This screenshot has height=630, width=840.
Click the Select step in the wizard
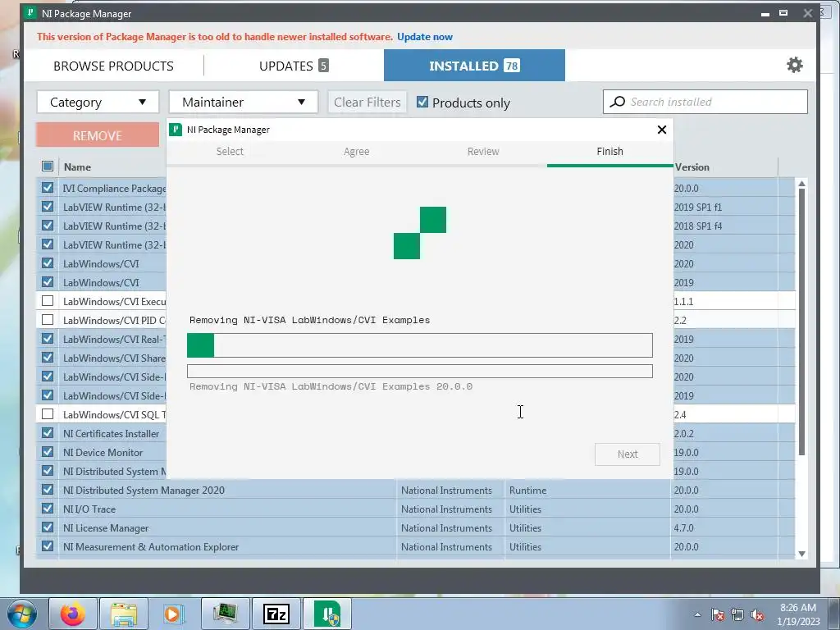tap(230, 152)
